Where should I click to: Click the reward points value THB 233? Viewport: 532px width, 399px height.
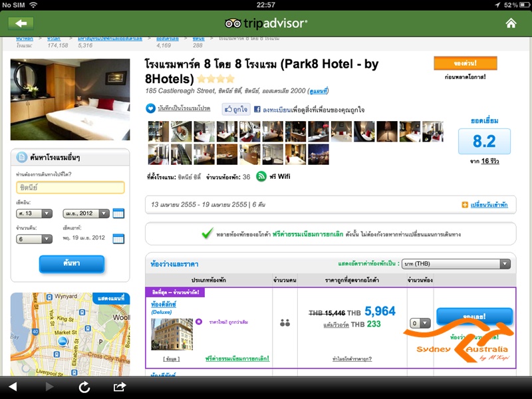pos(366,325)
